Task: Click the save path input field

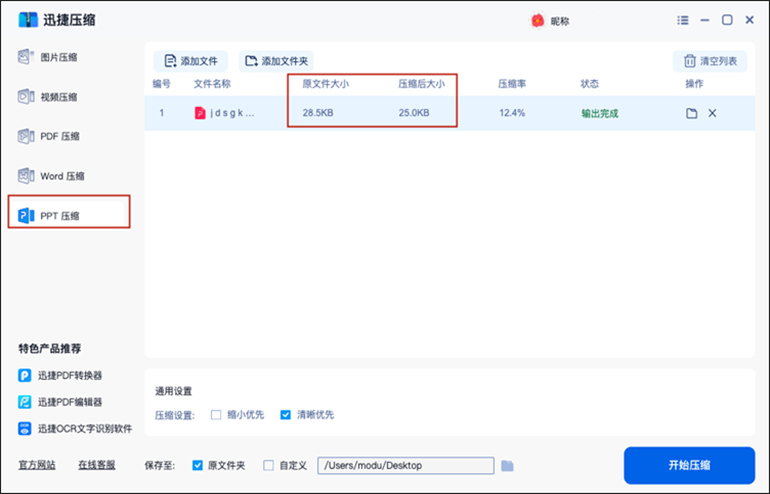Action: point(406,466)
